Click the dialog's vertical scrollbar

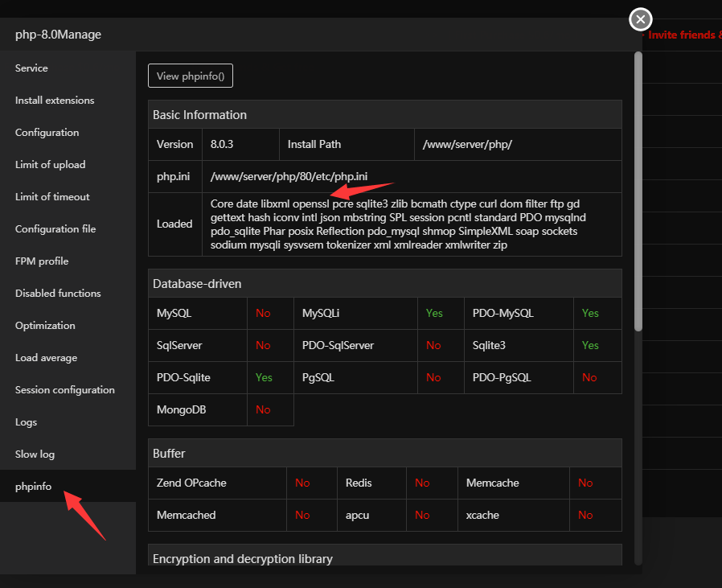tap(638, 193)
